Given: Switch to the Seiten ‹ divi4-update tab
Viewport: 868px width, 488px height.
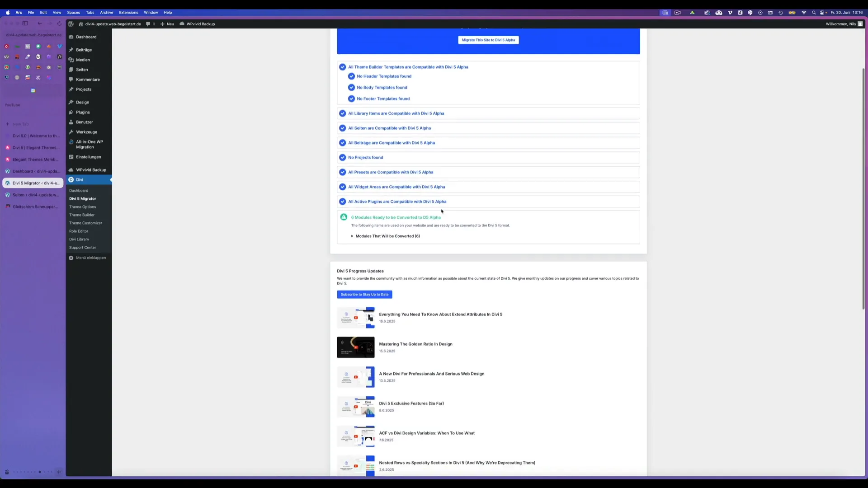Looking at the screenshot, I should [33, 195].
